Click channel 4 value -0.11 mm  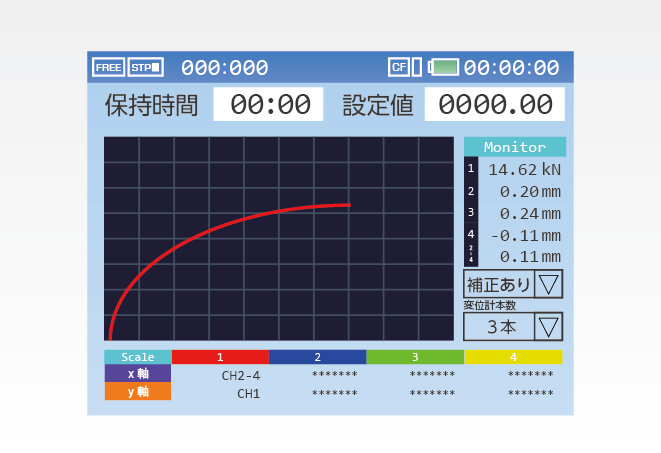pyautogui.click(x=526, y=236)
